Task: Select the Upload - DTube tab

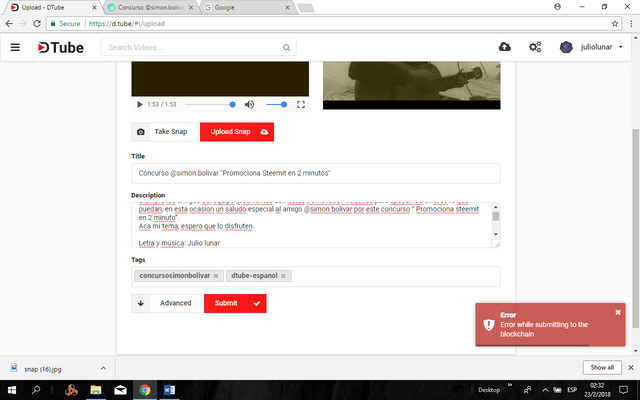Action: coord(53,7)
